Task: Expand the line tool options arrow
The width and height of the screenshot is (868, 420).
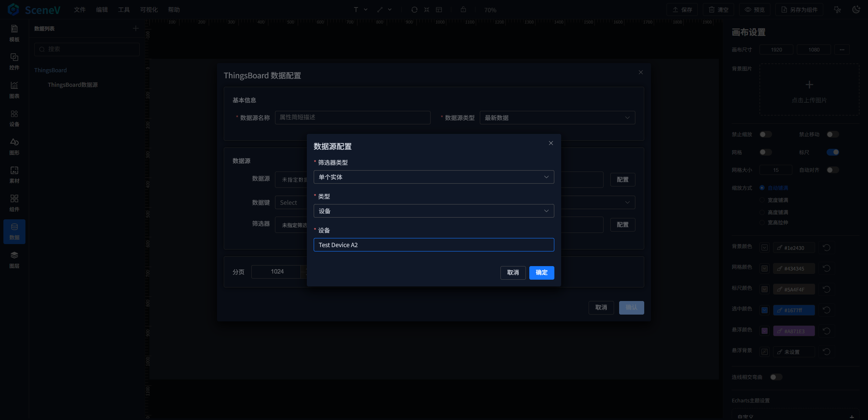Action: [390, 10]
